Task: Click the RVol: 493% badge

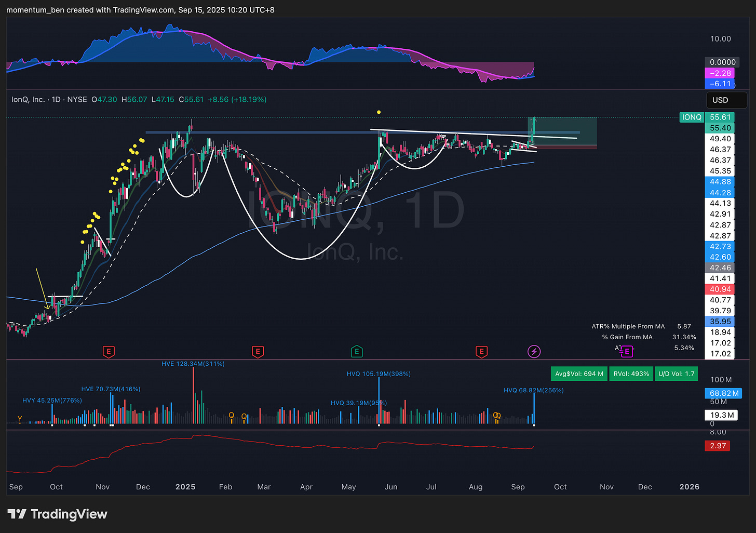Action: [631, 374]
